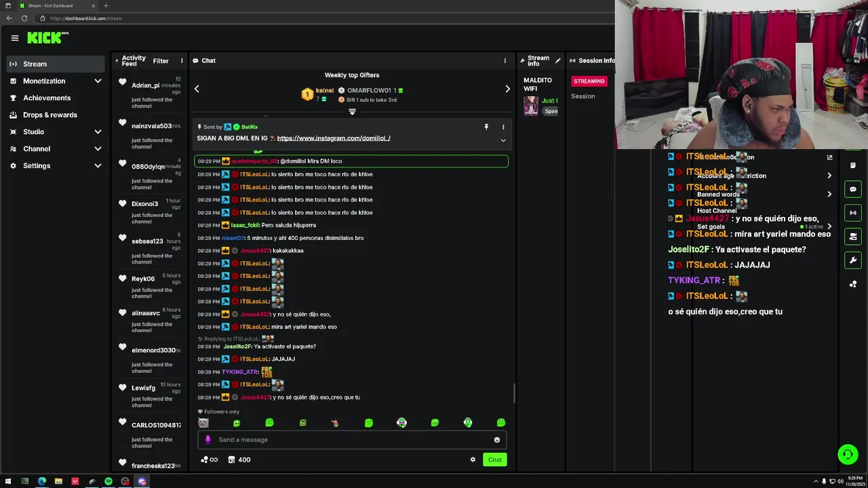Click the Followers only indicator
Image resolution: width=868 pixels, height=488 pixels.
[x=218, y=411]
